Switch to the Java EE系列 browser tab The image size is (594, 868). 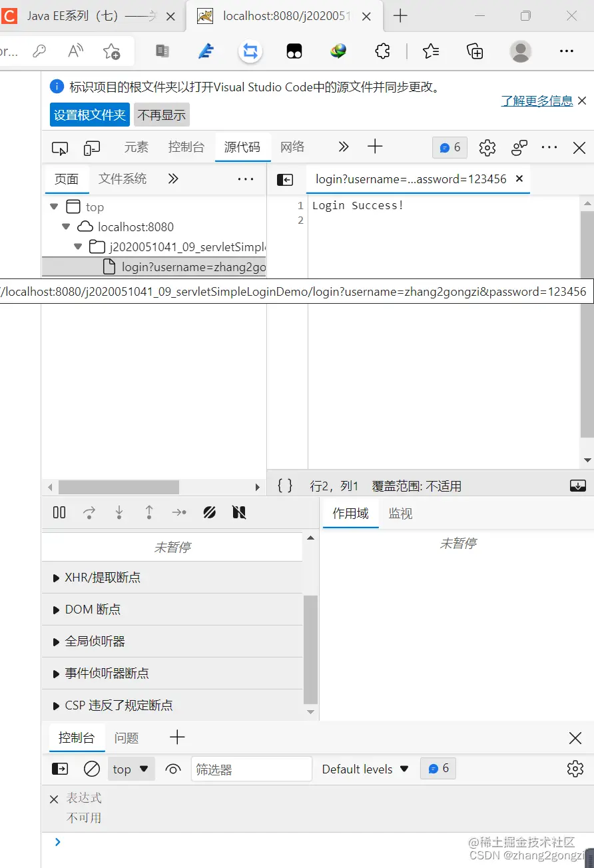(x=92, y=16)
